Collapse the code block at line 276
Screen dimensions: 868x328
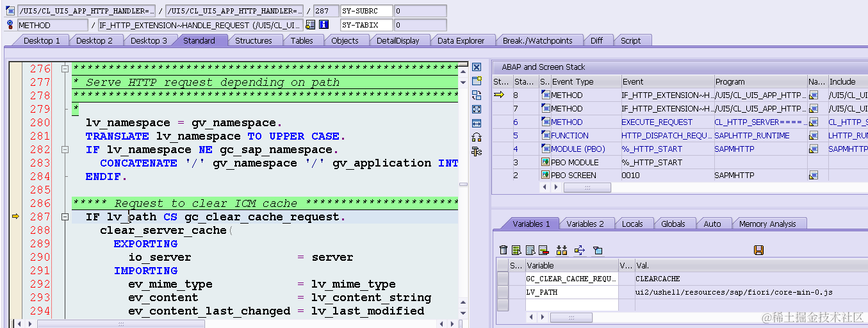pyautogui.click(x=65, y=69)
